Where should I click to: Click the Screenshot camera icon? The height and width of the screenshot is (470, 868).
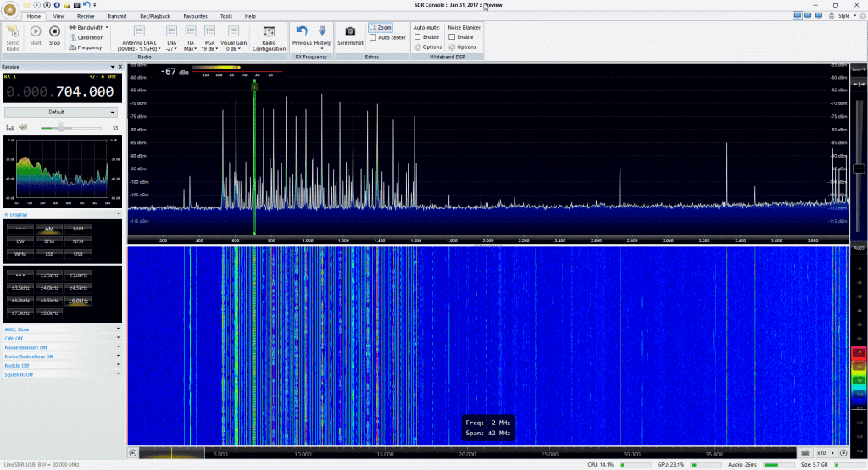coord(350,33)
